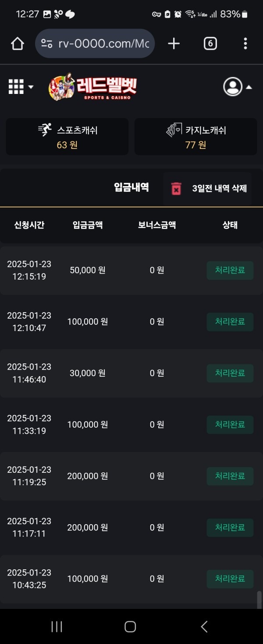The height and width of the screenshot is (644, 263).
Task: Click the red trash delete icon
Action: click(175, 187)
